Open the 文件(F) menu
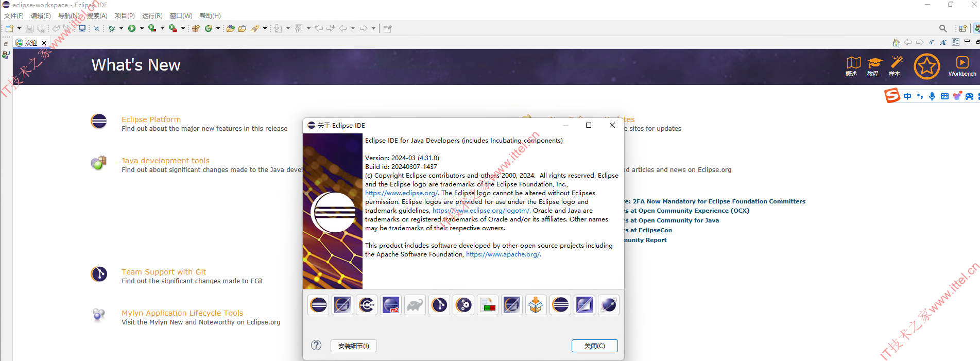This screenshot has height=361, width=980. coord(14,16)
